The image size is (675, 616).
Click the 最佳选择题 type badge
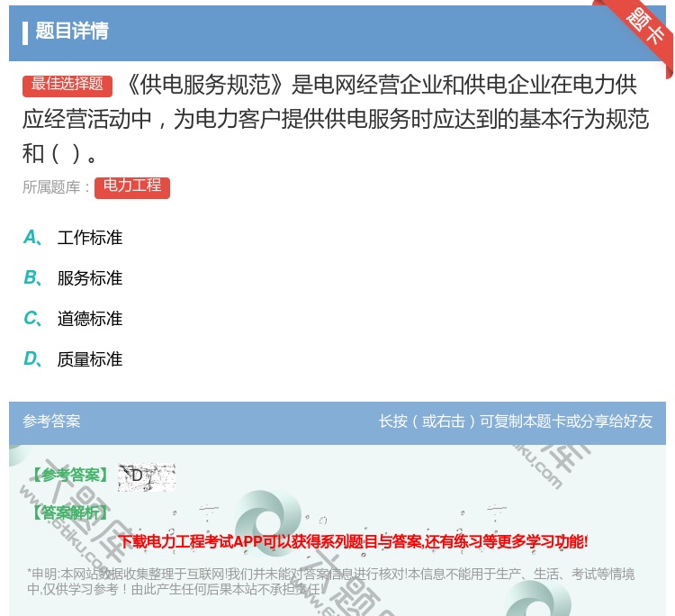coord(67,86)
